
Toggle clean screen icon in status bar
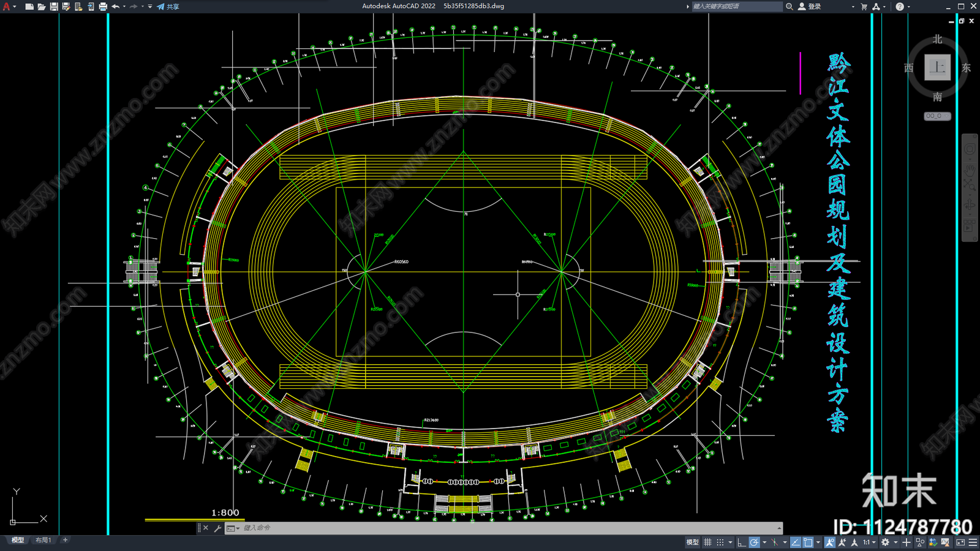pos(960,542)
